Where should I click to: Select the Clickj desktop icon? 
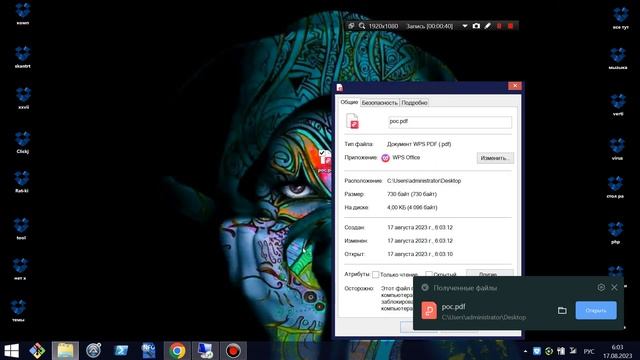(x=22, y=142)
